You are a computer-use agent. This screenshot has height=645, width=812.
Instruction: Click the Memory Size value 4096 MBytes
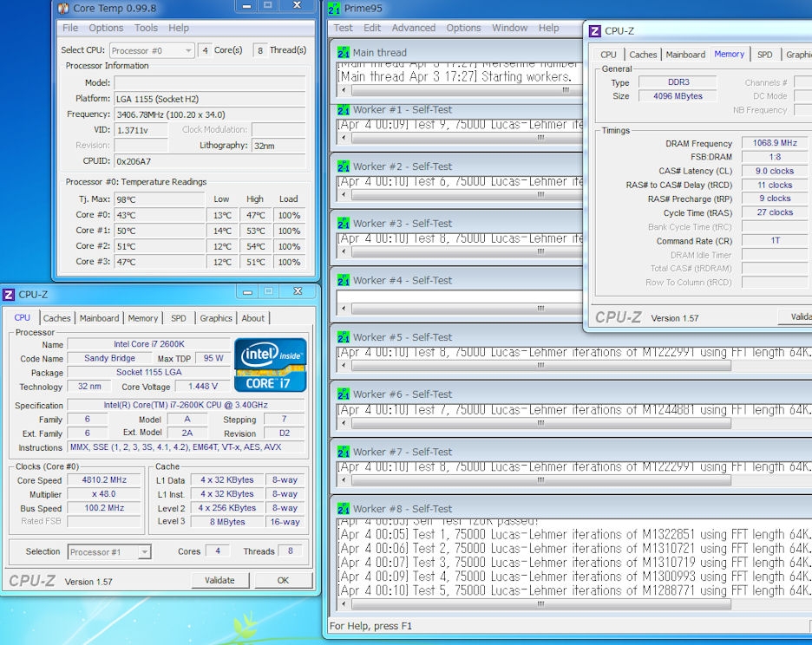[x=678, y=96]
